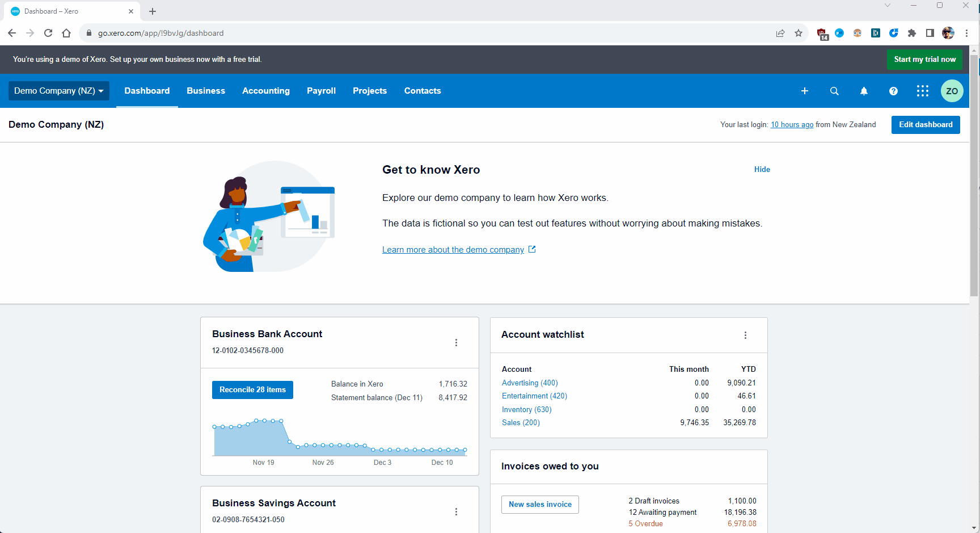This screenshot has height=533, width=980.
Task: Open the notifications bell icon
Action: tap(864, 91)
